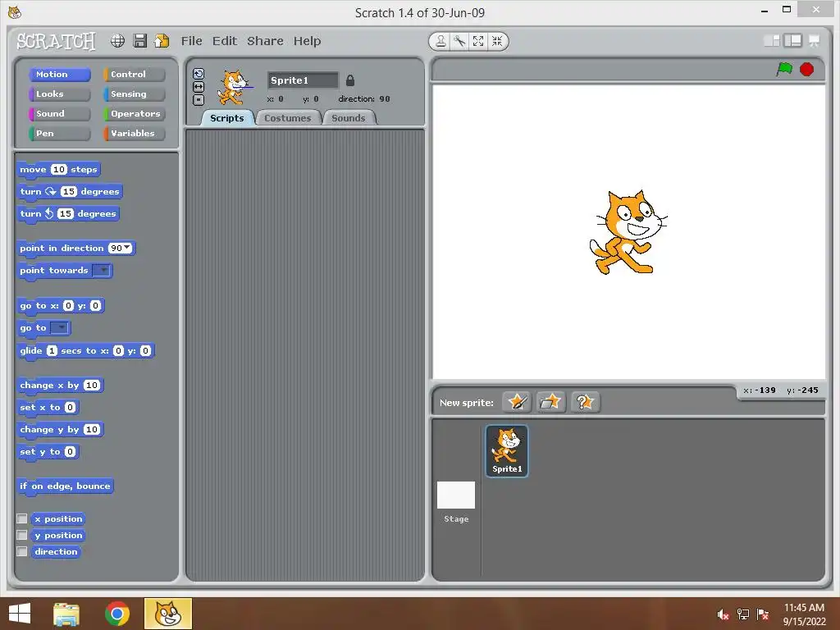The image size is (840, 630).
Task: Click the Scratch taskbar icon
Action: click(x=168, y=614)
